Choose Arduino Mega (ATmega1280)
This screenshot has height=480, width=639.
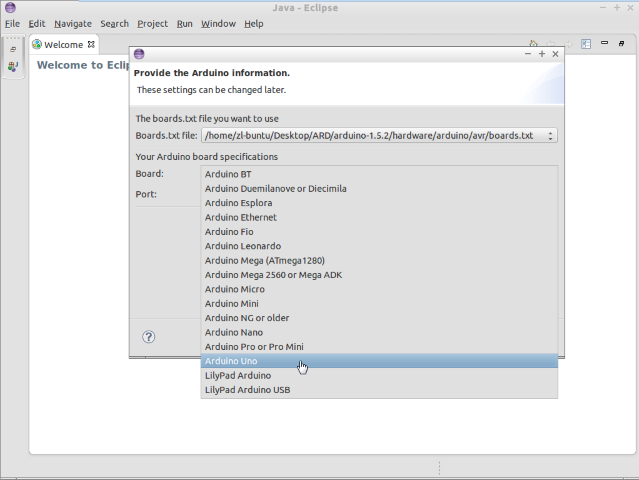[x=379, y=260]
